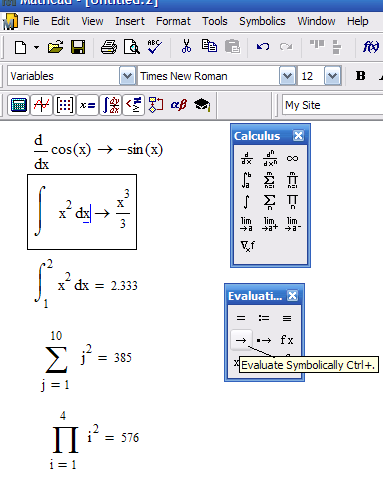Insert numeric evaluate equals sign
This screenshot has height=486, width=383.
241,318
